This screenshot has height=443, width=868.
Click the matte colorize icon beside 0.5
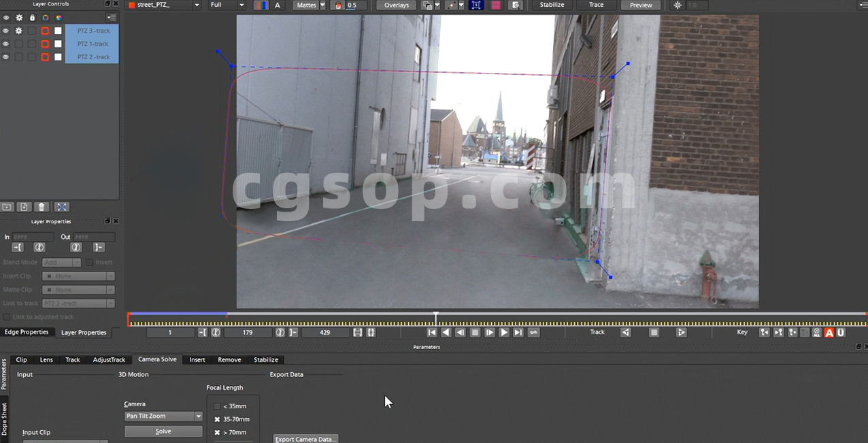pos(338,5)
